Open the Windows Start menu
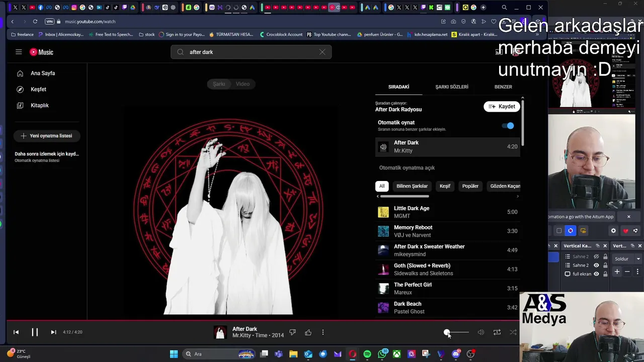 (x=174, y=354)
